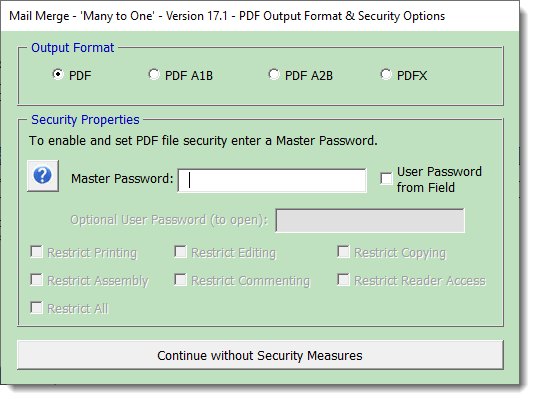
Task: Check the Restrict Editing option
Action: pos(180,252)
